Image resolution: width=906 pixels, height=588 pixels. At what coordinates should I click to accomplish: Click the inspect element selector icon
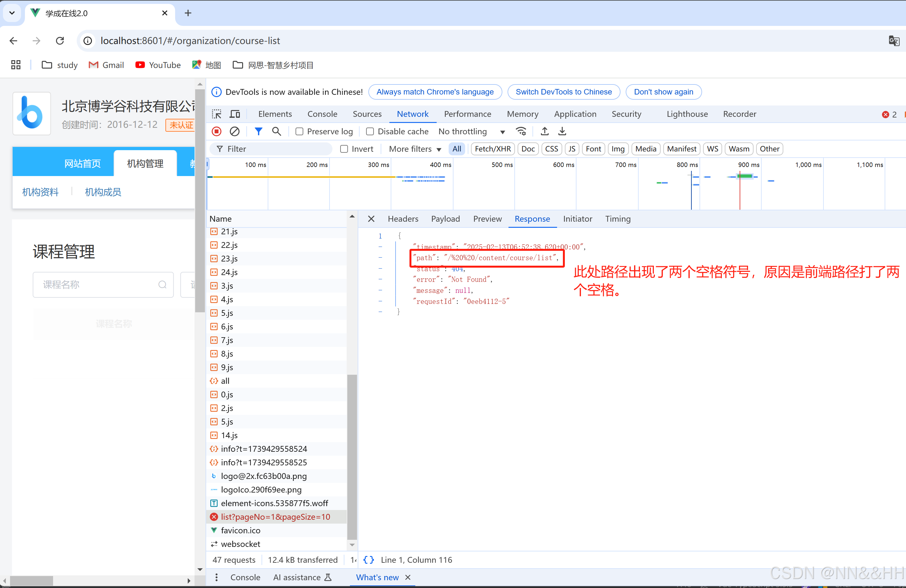(x=217, y=114)
